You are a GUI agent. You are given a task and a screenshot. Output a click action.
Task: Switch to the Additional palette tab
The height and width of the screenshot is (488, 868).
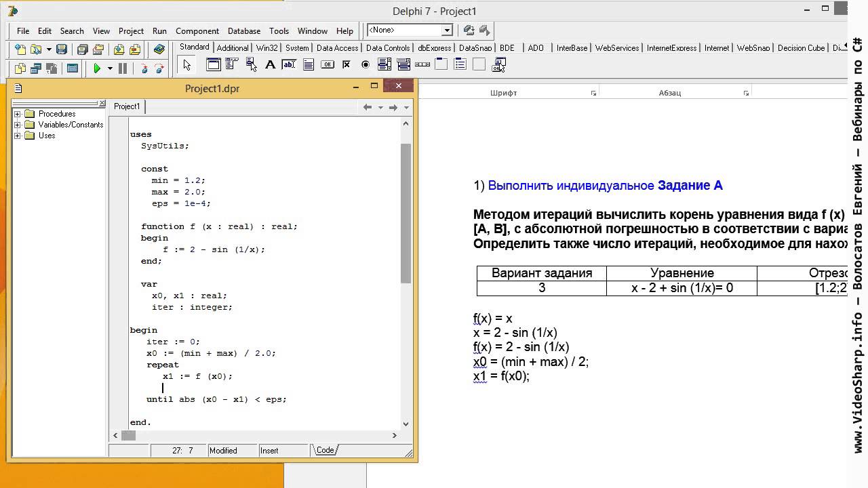click(x=233, y=48)
